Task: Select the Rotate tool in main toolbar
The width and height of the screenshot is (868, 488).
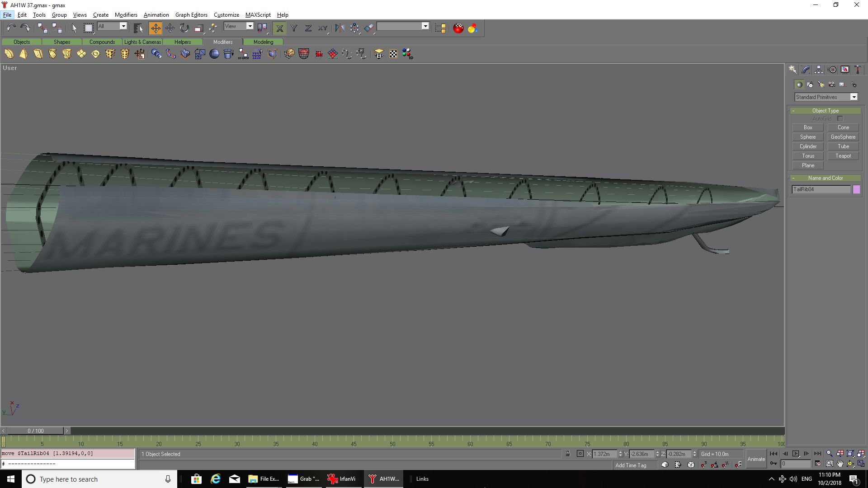Action: click(184, 28)
